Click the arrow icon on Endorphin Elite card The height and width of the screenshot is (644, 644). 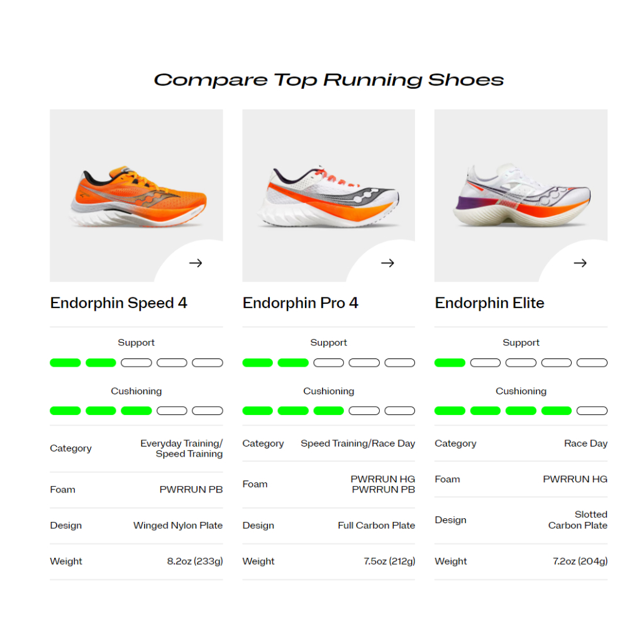580,263
